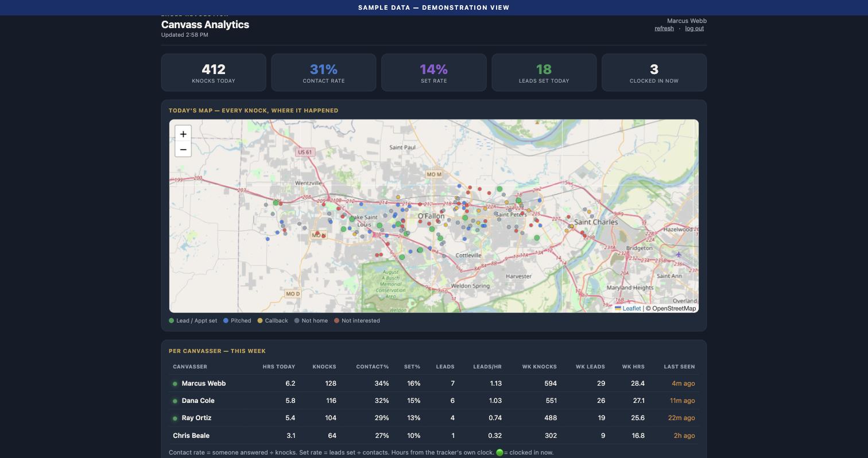Click the Cottleville label on map
Image resolution: width=868 pixels, height=458 pixels.
pyautogui.click(x=468, y=255)
